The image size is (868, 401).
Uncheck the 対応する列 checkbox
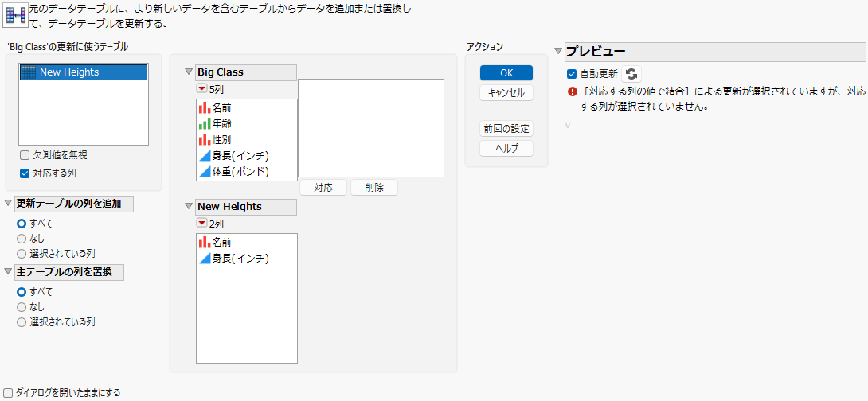click(25, 173)
